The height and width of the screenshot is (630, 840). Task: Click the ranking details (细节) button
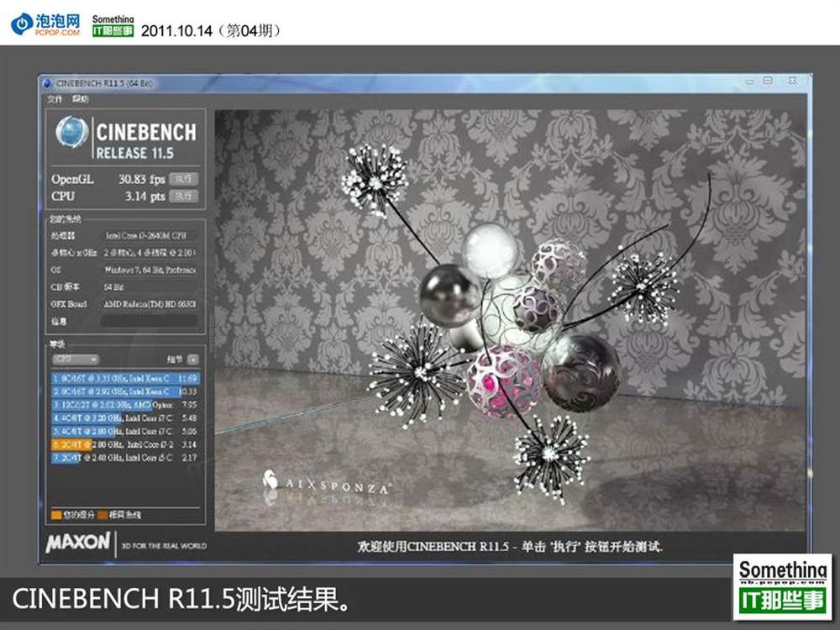193,359
